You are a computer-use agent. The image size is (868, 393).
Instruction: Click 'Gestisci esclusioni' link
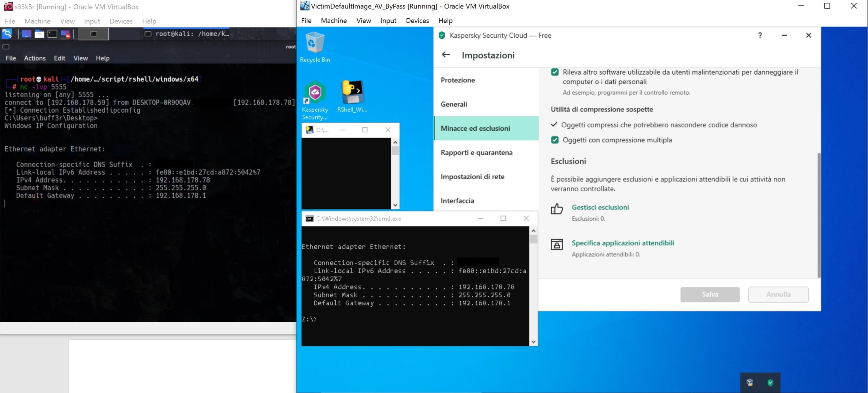(600, 207)
